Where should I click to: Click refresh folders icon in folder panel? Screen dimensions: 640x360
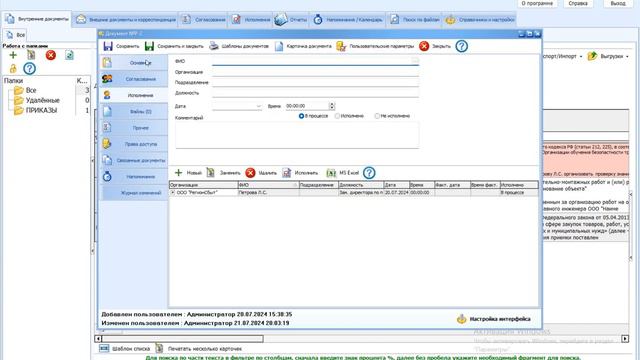click(69, 55)
